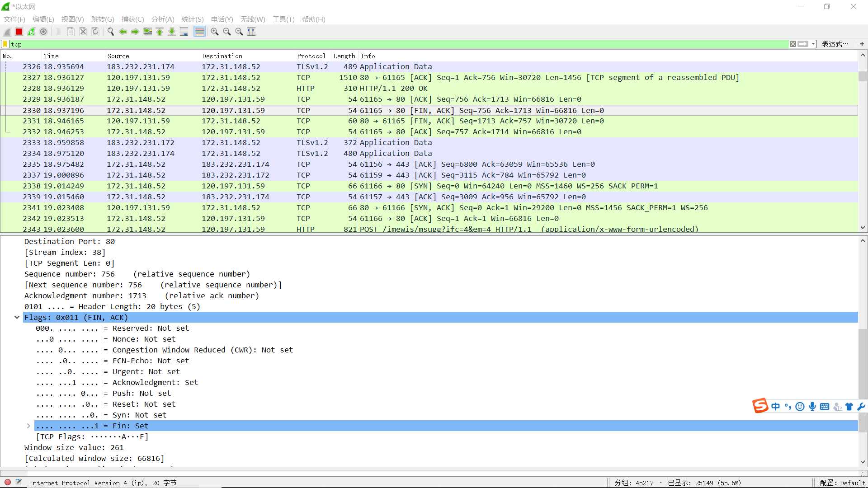Go back to previous packet arrow
Image resolution: width=868 pixels, height=488 pixels.
coord(123,32)
